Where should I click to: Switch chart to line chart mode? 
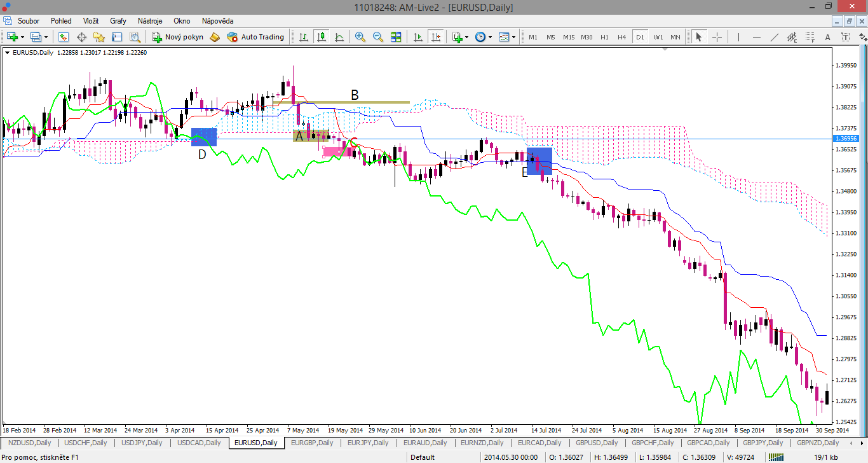339,37
